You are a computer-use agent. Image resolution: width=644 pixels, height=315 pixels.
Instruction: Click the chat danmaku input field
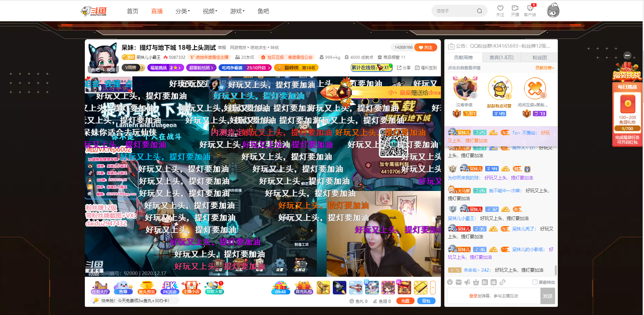493,296
